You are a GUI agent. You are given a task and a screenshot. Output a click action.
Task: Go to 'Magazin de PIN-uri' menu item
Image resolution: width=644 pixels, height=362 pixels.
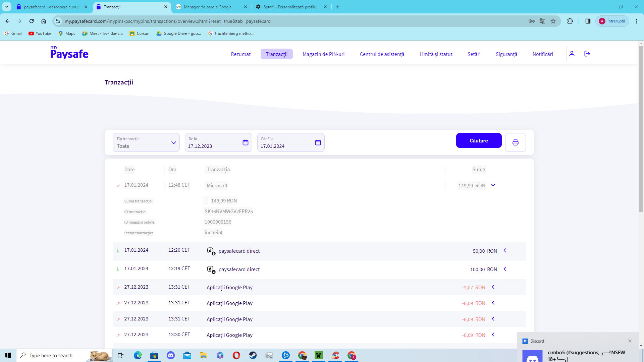coord(323,54)
